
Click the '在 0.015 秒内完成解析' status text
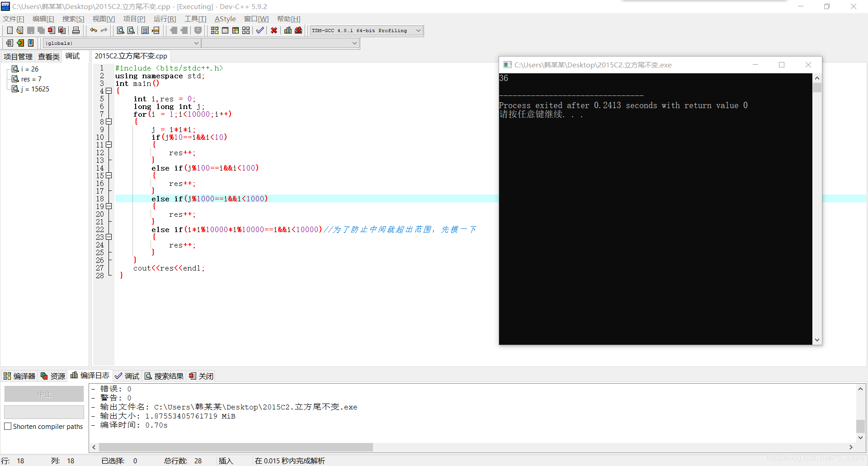click(x=290, y=461)
